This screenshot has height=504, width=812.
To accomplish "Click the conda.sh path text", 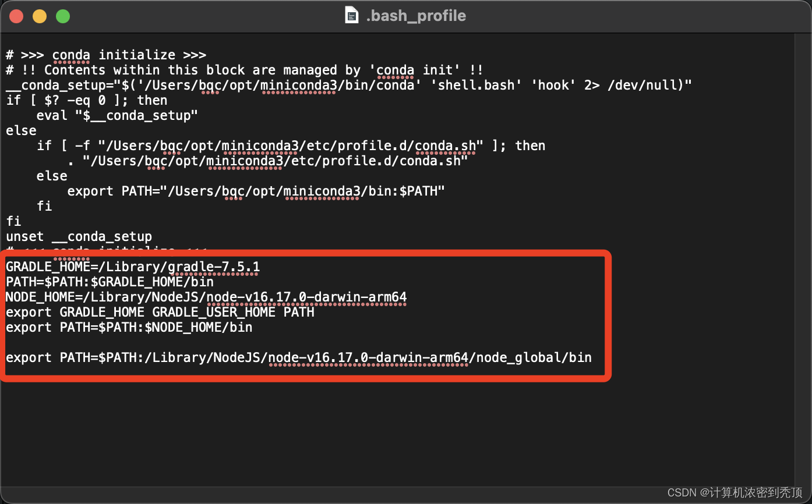I will (446, 145).
